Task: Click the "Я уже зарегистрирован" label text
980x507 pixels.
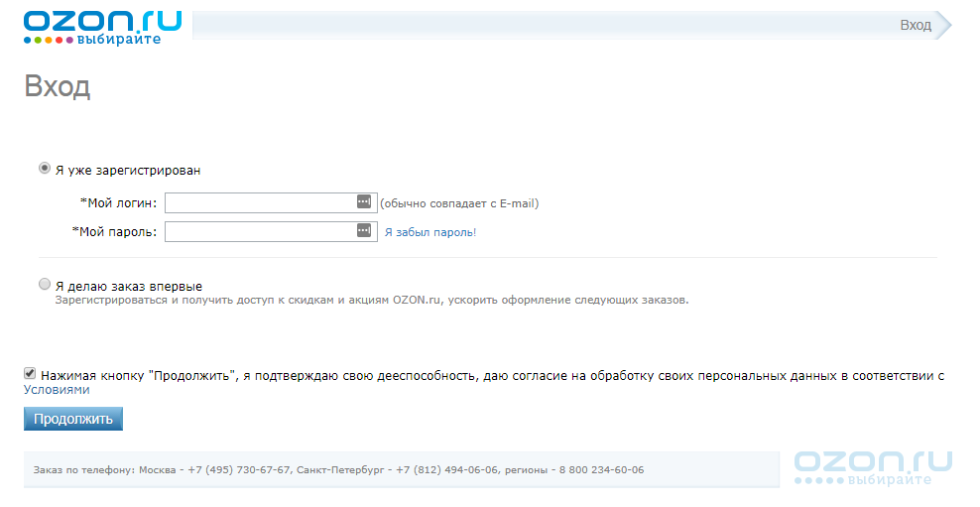Action: click(x=128, y=171)
